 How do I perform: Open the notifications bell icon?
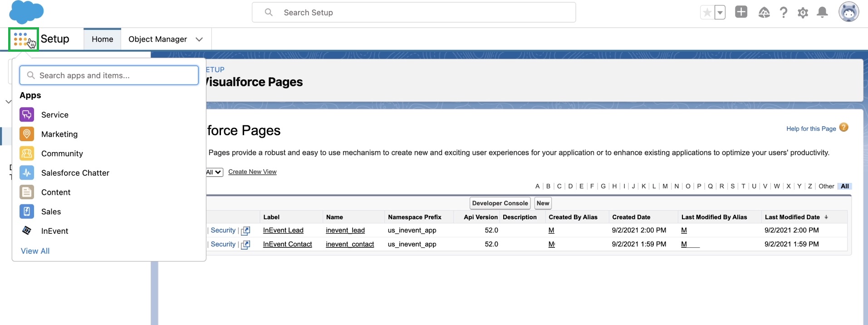[822, 13]
